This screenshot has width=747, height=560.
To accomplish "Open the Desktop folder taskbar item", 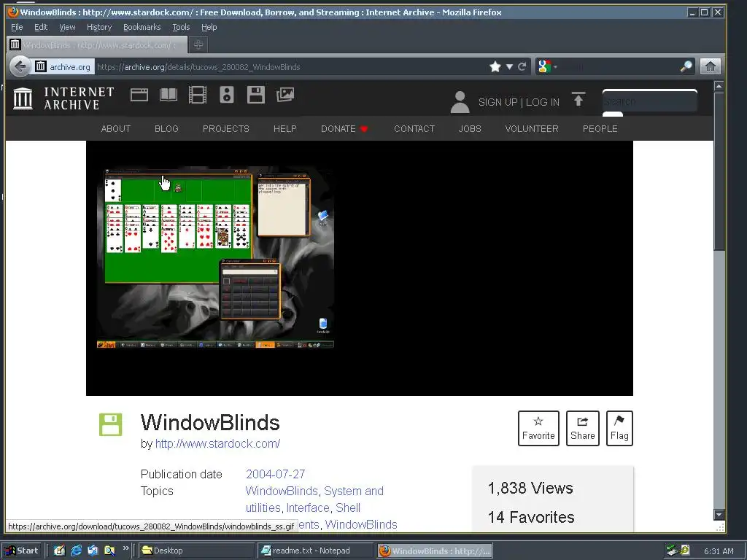I will click(x=197, y=551).
